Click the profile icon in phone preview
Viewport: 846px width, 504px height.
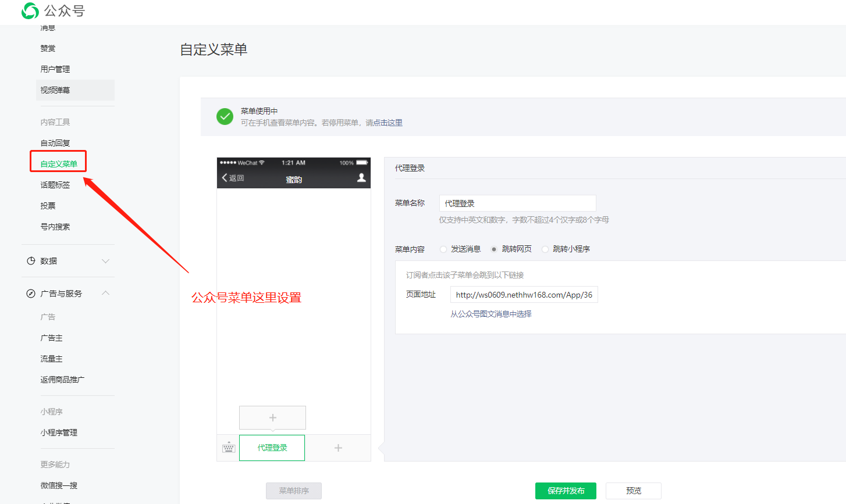(361, 178)
